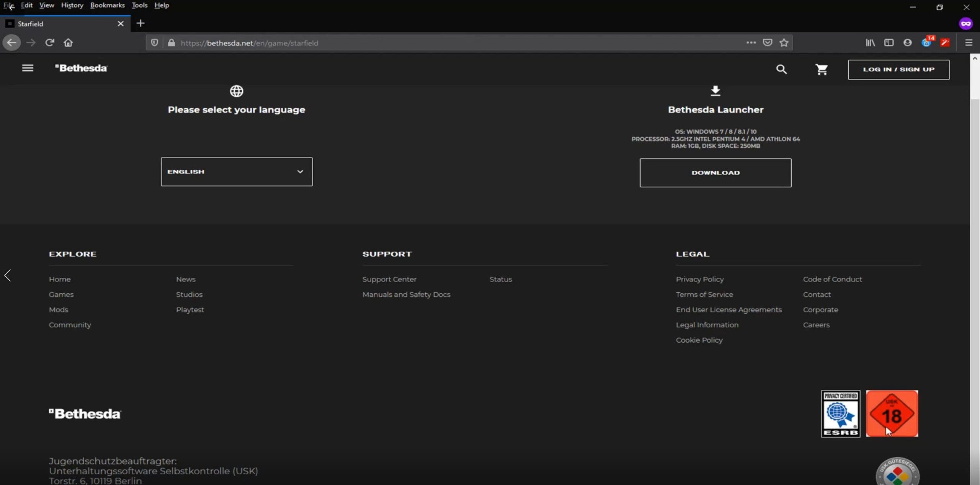Image resolution: width=980 pixels, height=485 pixels.
Task: Open the Bookmarks menu
Action: 108,5
